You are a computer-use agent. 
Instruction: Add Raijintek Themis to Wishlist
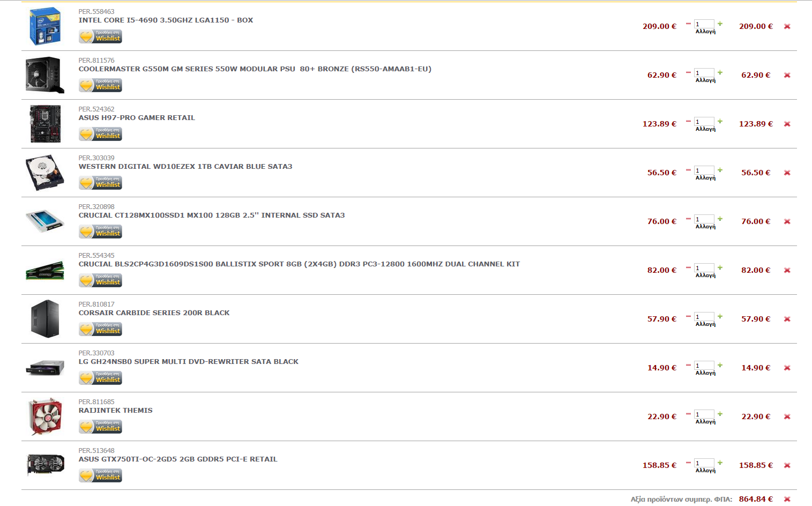coord(100,427)
